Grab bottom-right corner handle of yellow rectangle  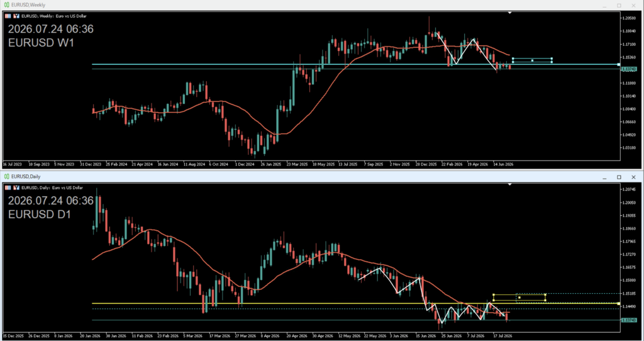[545, 300]
